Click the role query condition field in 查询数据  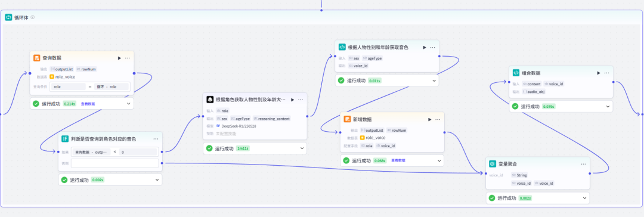click(x=68, y=86)
